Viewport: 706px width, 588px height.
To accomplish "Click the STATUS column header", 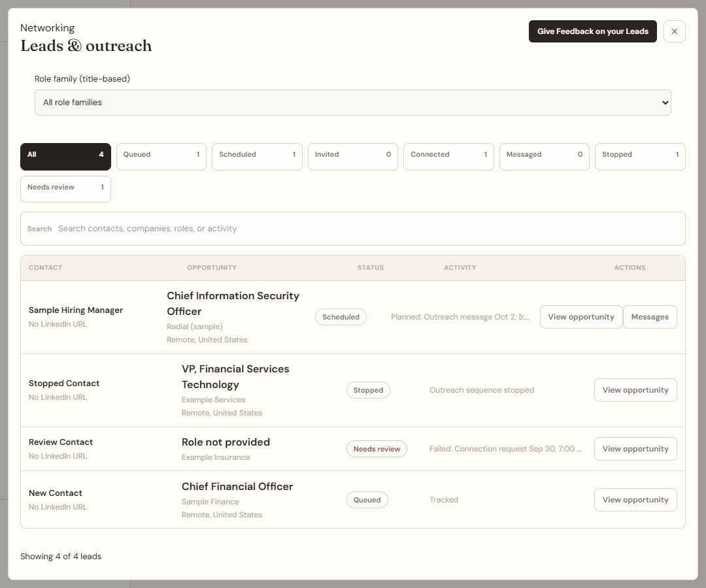I will [x=371, y=268].
